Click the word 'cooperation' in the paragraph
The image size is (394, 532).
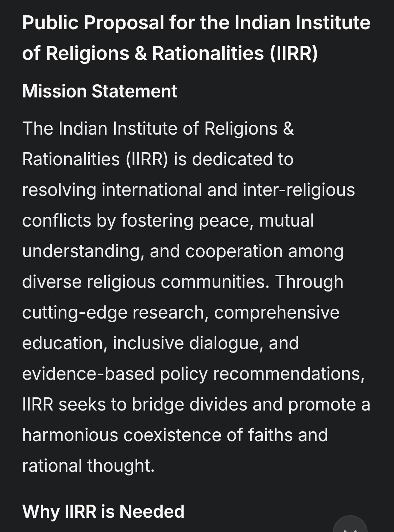click(234, 251)
